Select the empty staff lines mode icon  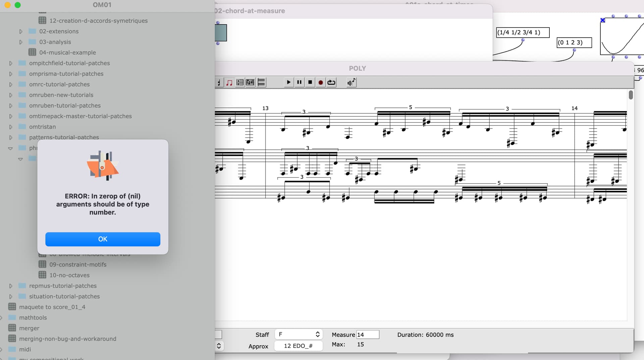pyautogui.click(x=261, y=82)
